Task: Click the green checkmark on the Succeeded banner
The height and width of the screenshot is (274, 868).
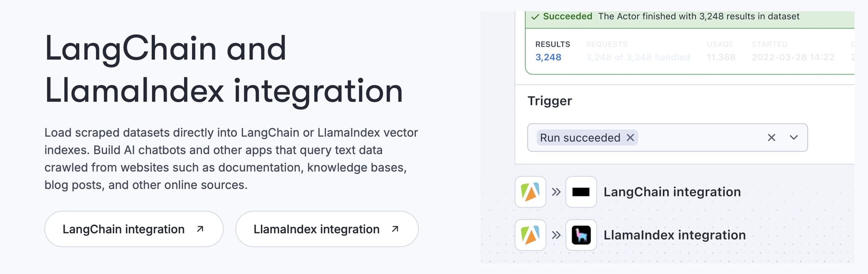Action: (535, 16)
